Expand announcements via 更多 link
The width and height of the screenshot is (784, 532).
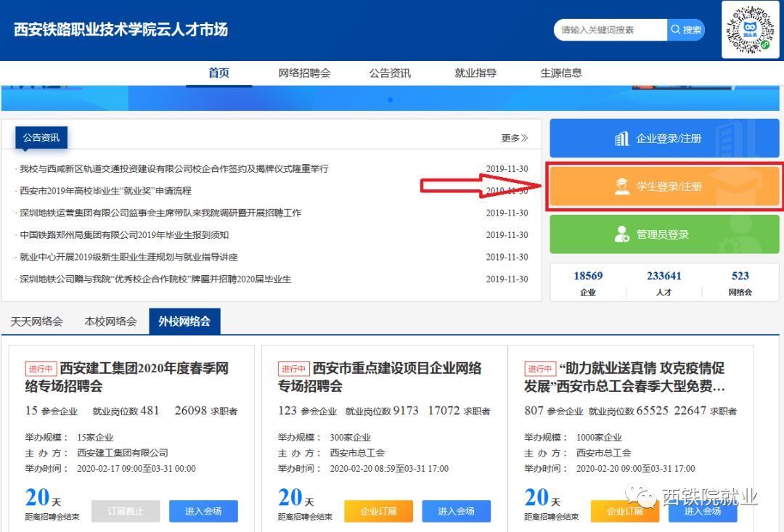click(514, 138)
